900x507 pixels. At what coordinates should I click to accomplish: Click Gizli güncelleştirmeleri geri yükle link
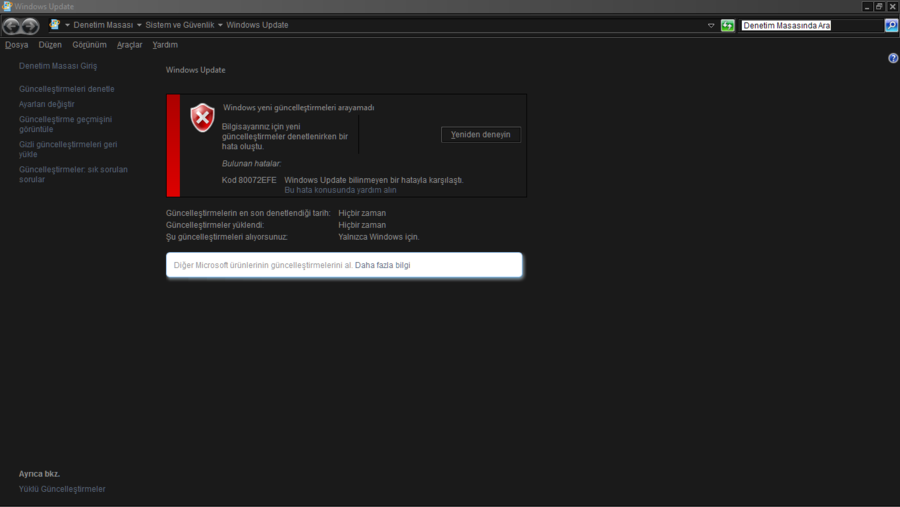(68, 149)
